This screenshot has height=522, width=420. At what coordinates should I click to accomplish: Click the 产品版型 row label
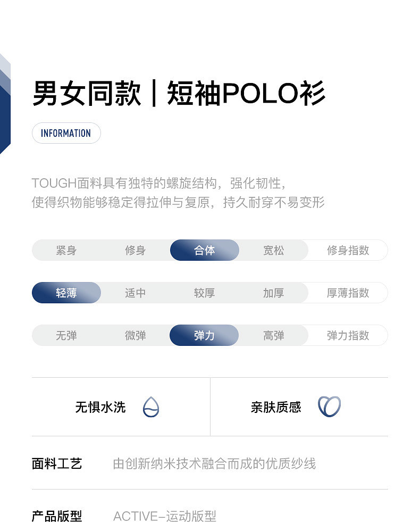(x=57, y=516)
